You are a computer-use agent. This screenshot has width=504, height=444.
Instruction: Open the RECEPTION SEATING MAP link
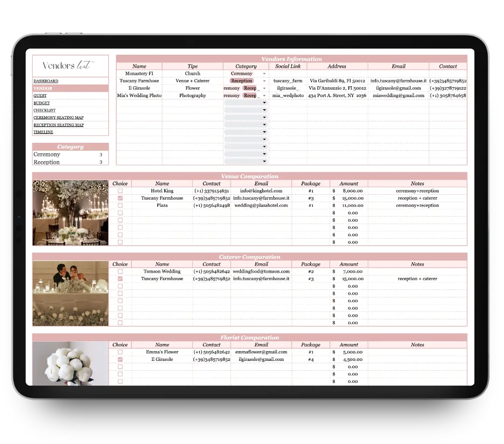click(x=58, y=125)
